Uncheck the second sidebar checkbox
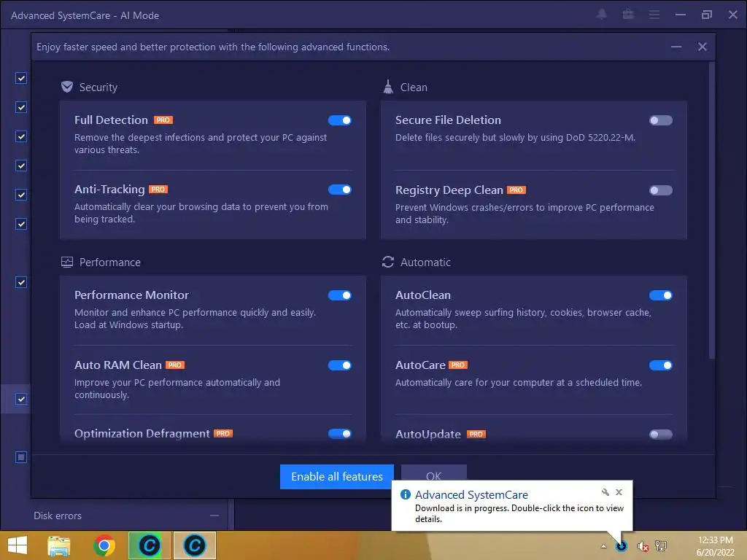Image resolution: width=747 pixels, height=560 pixels. pos(21,107)
